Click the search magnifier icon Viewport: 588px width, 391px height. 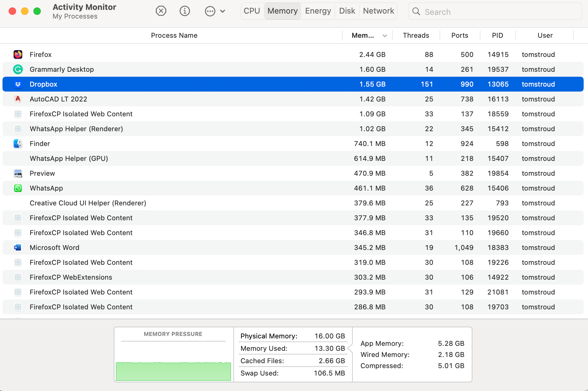click(416, 11)
